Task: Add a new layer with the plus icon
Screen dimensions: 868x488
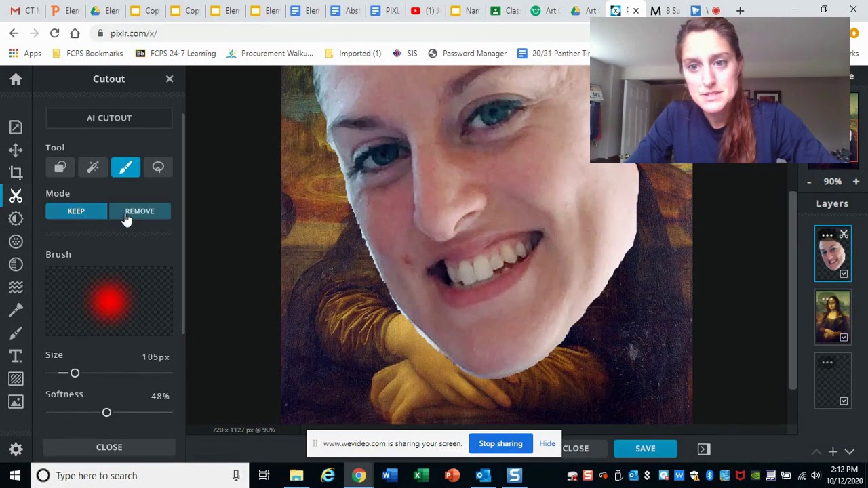Action: [833, 451]
